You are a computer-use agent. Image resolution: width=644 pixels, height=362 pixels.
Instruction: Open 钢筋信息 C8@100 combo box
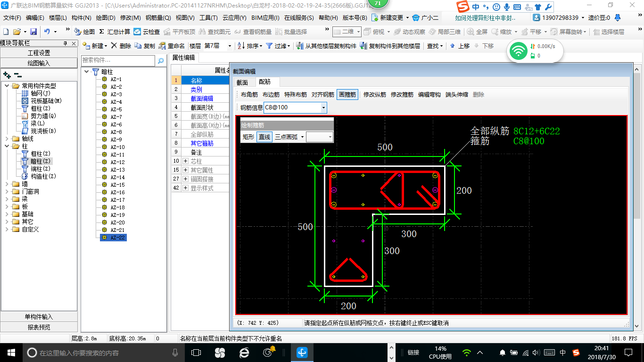coord(323,107)
